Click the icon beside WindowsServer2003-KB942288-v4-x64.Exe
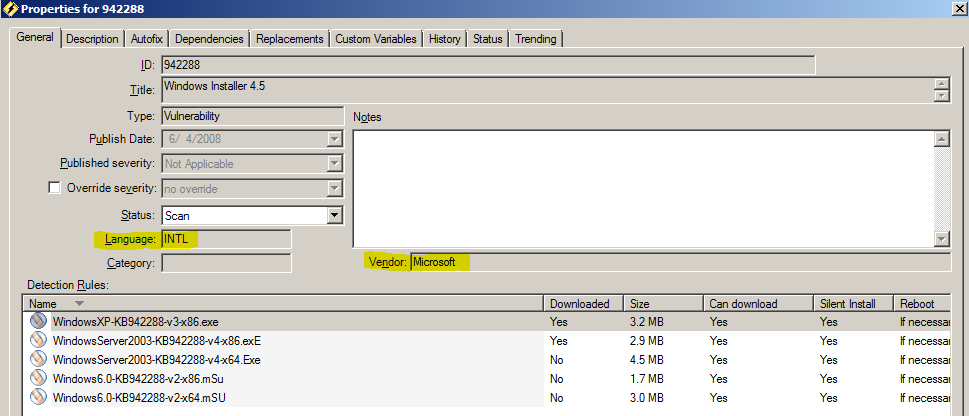The width and height of the screenshot is (969, 416). (x=38, y=359)
